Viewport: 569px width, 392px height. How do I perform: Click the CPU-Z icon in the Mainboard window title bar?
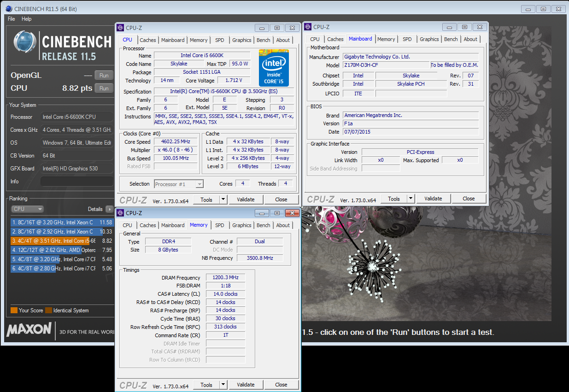point(308,27)
